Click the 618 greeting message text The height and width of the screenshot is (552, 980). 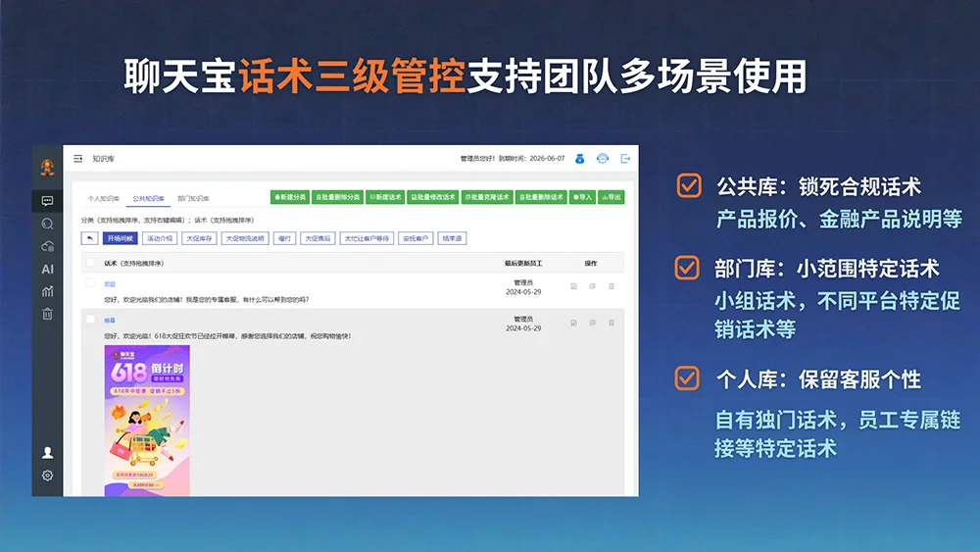point(227,335)
